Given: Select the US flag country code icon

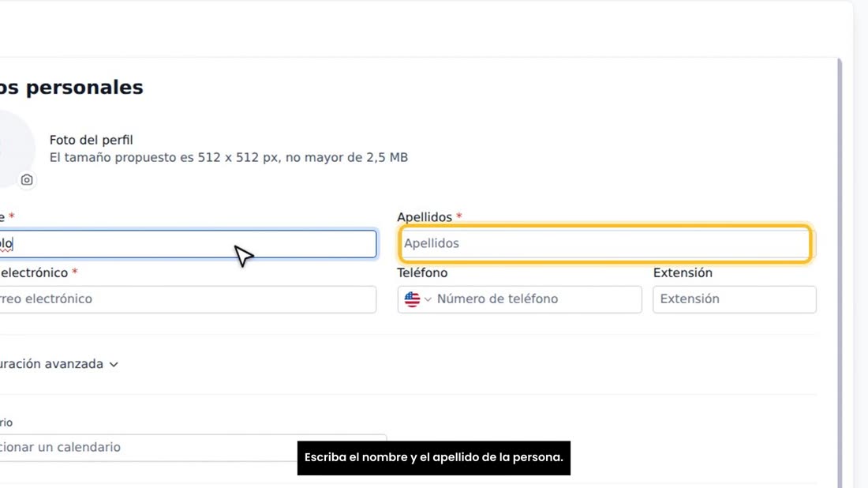Looking at the screenshot, I should click(412, 299).
